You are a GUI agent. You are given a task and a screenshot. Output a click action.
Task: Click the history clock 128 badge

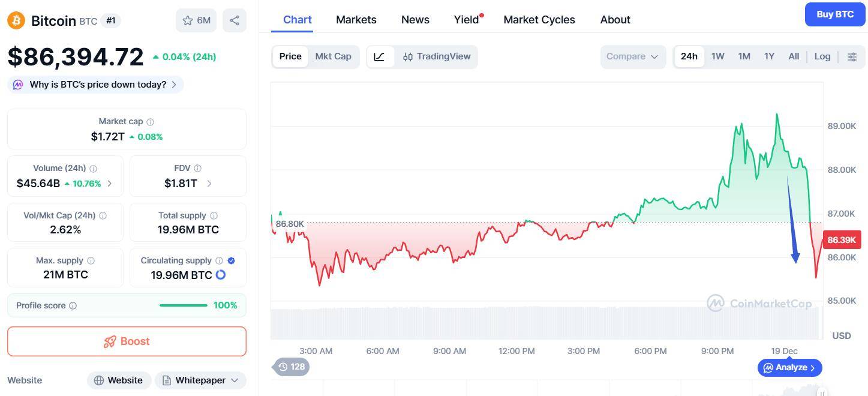point(291,367)
